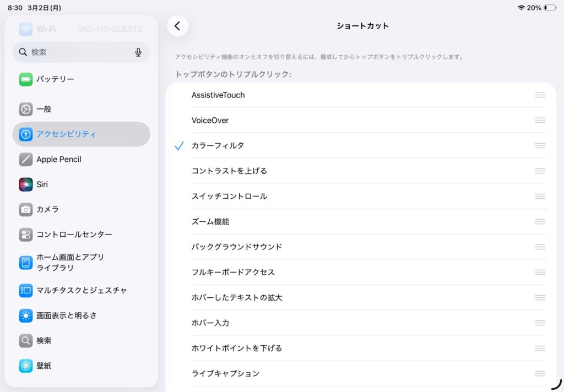Tap the back chevron button
Viewport: 564px width, 392px height.
point(177,26)
